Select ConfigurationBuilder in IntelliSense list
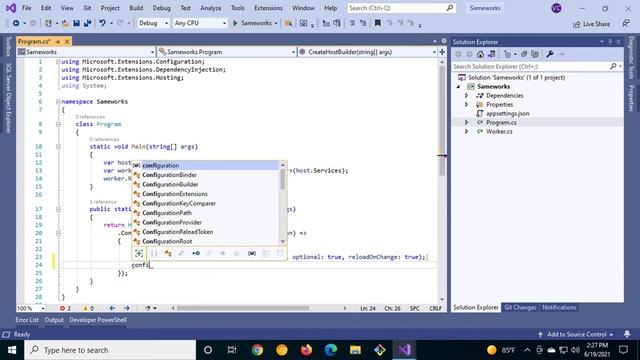Screen dimensions: 640x360 [170, 184]
